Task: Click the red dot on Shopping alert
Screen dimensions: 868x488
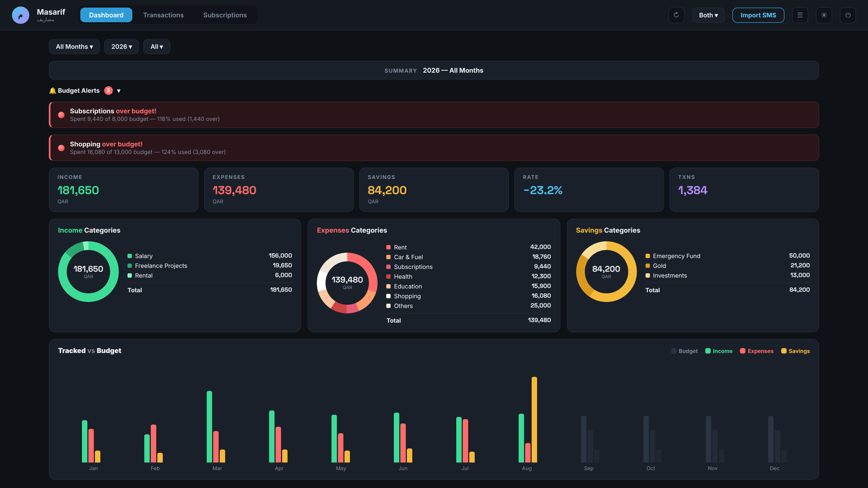Action: pyautogui.click(x=61, y=148)
